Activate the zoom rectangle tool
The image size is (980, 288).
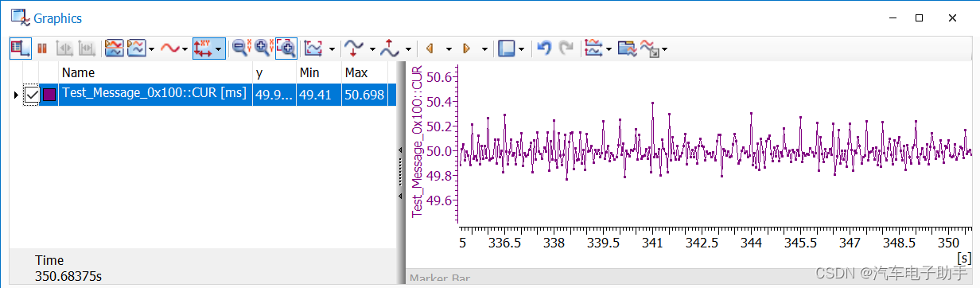(x=286, y=49)
